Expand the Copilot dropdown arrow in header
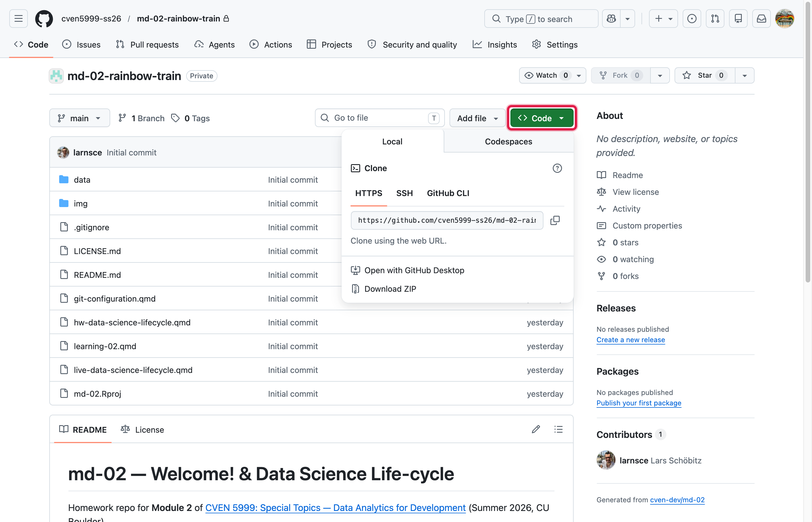This screenshot has height=522, width=812. click(x=628, y=19)
